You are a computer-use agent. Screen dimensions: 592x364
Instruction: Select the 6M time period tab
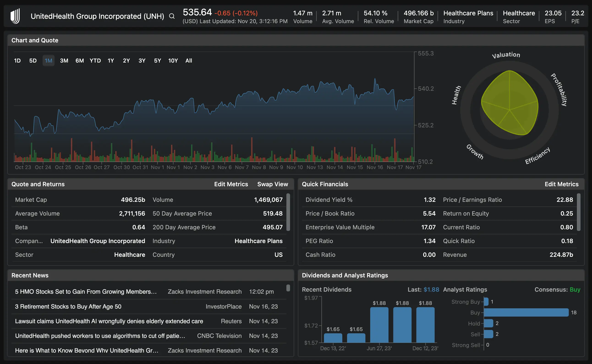click(x=79, y=61)
